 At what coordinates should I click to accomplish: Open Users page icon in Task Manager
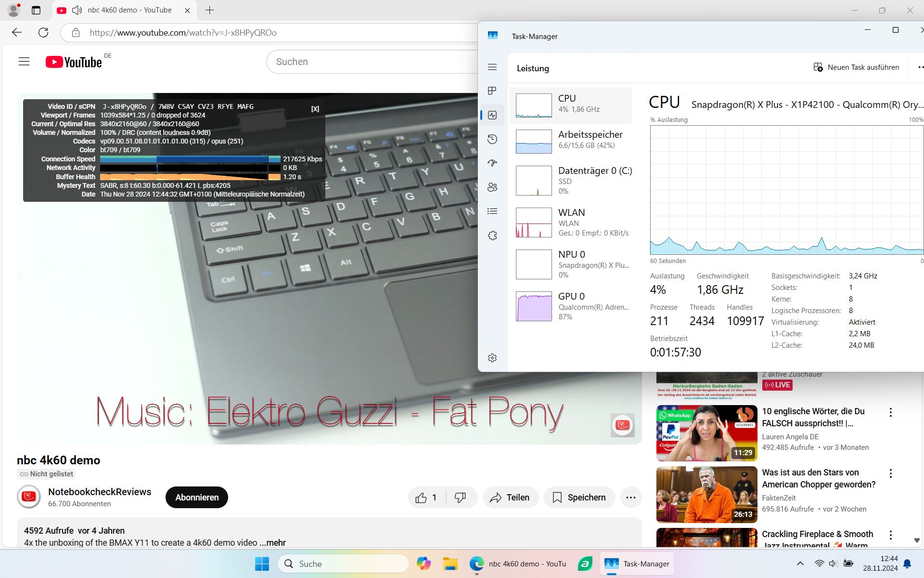pyautogui.click(x=492, y=187)
